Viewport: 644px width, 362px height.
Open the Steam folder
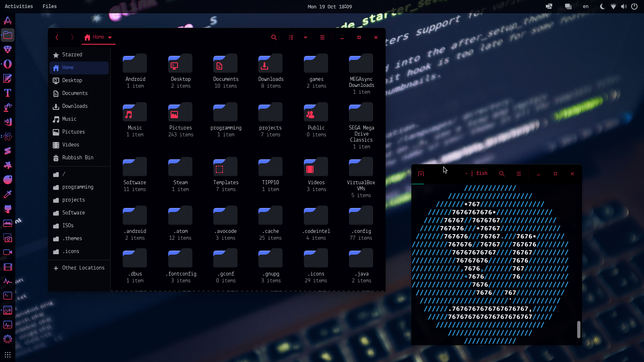(180, 167)
